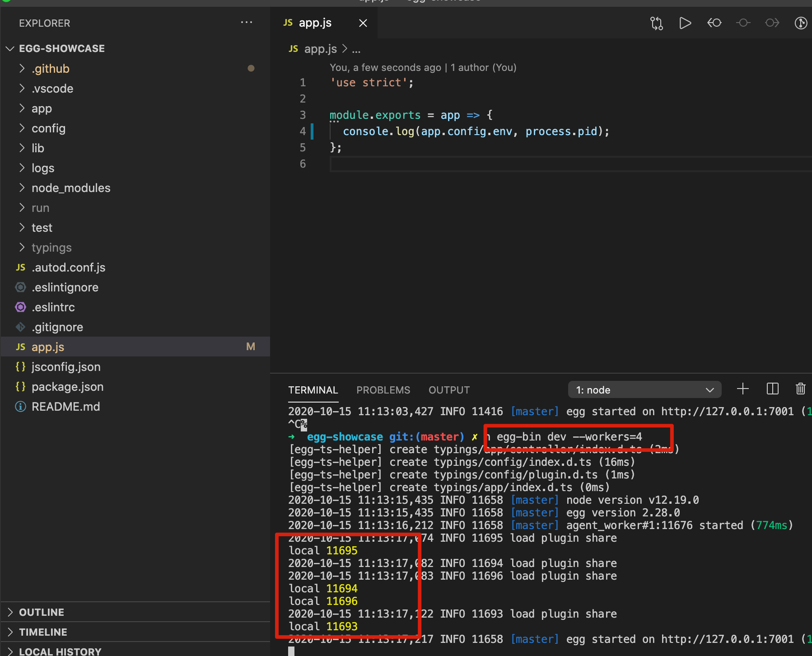The image size is (812, 656).
Task: Select the package.json file icon
Action: (x=20, y=386)
